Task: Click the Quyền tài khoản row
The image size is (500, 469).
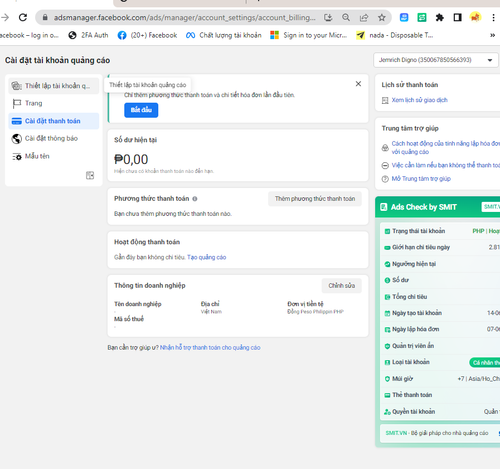Action: click(440, 411)
